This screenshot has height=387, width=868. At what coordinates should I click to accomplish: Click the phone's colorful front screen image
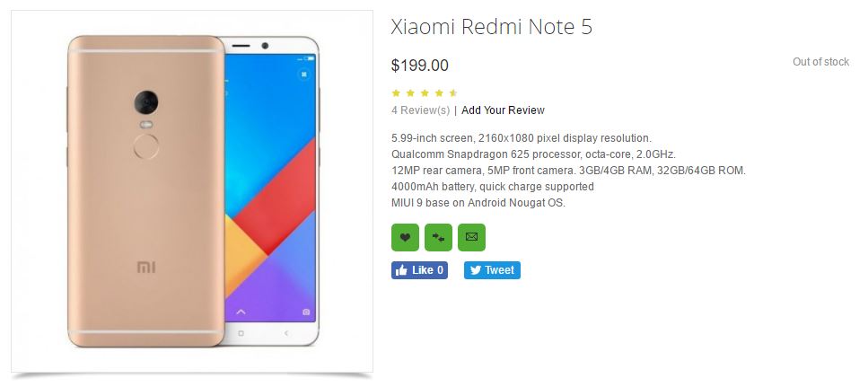tap(270, 189)
